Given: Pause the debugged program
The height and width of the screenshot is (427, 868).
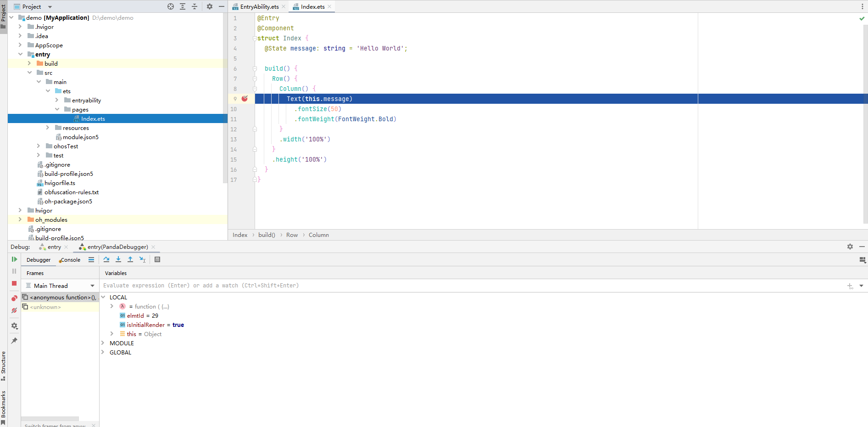Looking at the screenshot, I should click(14, 271).
